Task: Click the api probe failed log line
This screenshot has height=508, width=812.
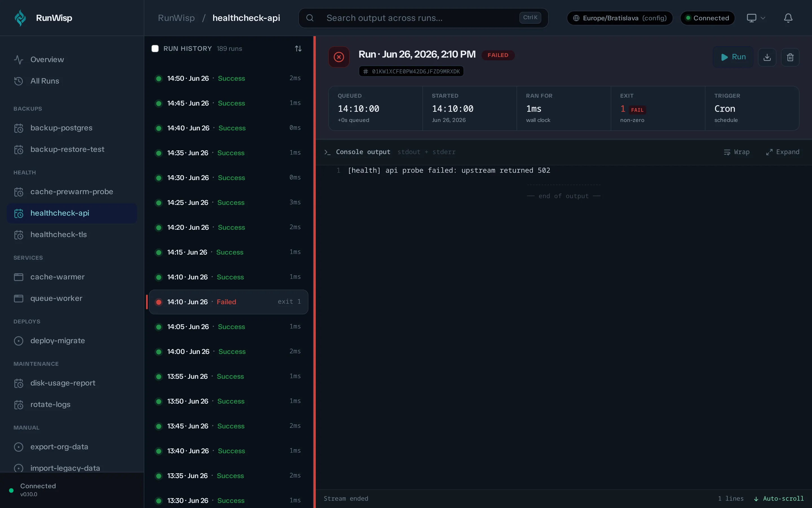Action: 449,170
